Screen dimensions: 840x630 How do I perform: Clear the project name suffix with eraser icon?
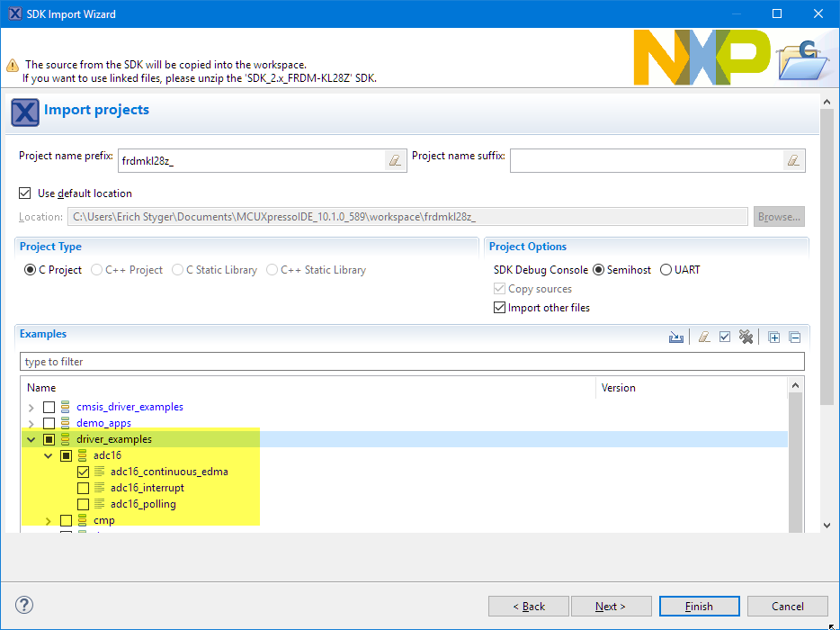click(793, 160)
